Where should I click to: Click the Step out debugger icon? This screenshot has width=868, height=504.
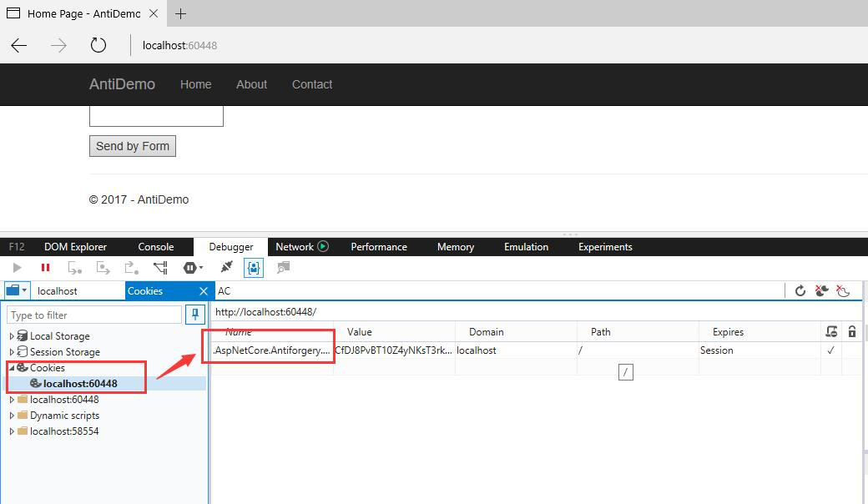click(130, 268)
